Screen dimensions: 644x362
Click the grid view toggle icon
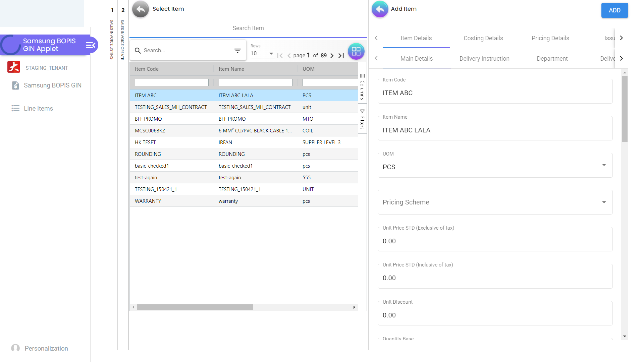(356, 51)
